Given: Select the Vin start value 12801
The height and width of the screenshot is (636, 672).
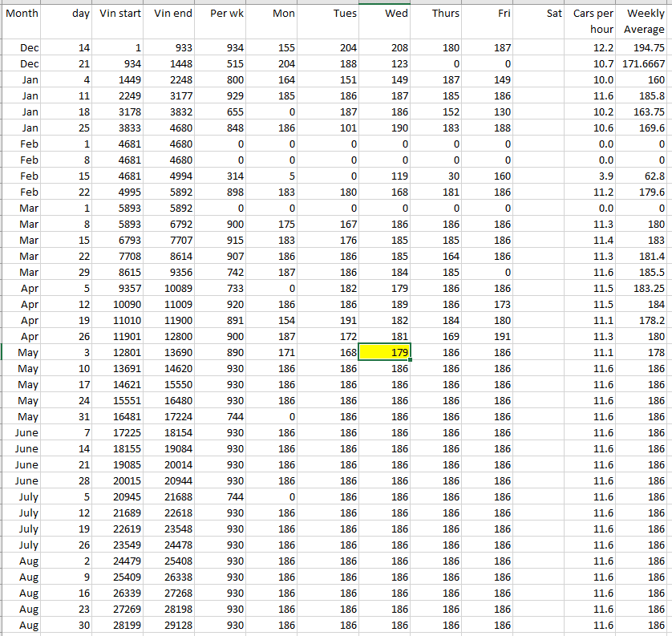Looking at the screenshot, I should click(120, 353).
